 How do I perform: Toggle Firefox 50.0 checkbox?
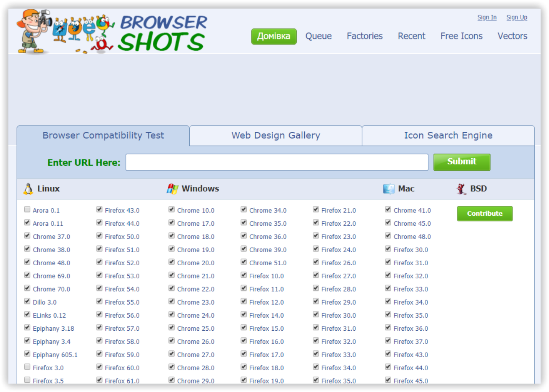(x=99, y=235)
